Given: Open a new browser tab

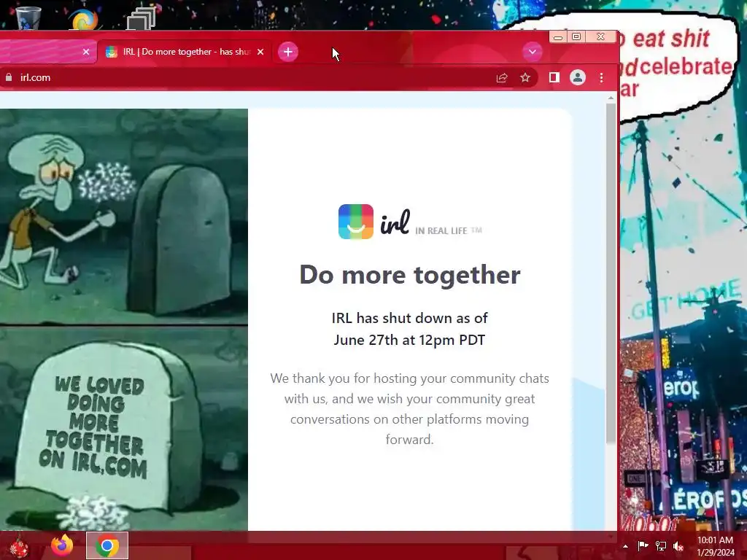Looking at the screenshot, I should click(x=287, y=52).
